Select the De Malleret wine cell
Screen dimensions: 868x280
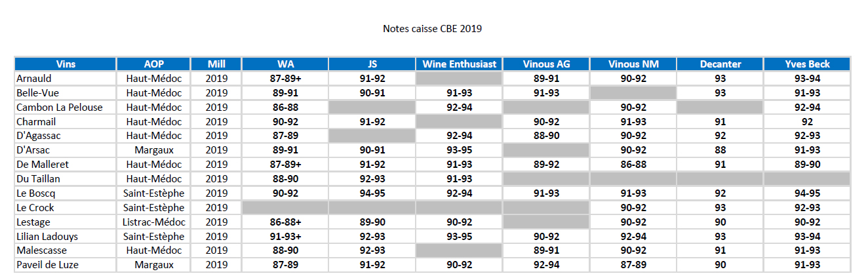point(43,165)
